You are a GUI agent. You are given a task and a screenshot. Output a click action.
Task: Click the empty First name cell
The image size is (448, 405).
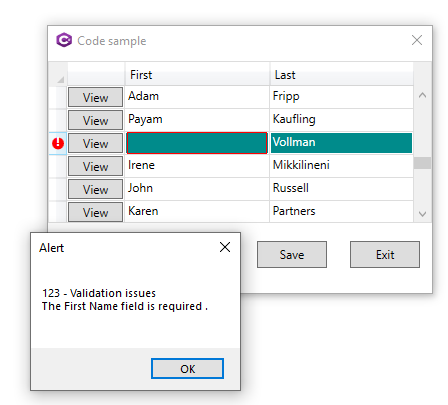click(x=197, y=143)
